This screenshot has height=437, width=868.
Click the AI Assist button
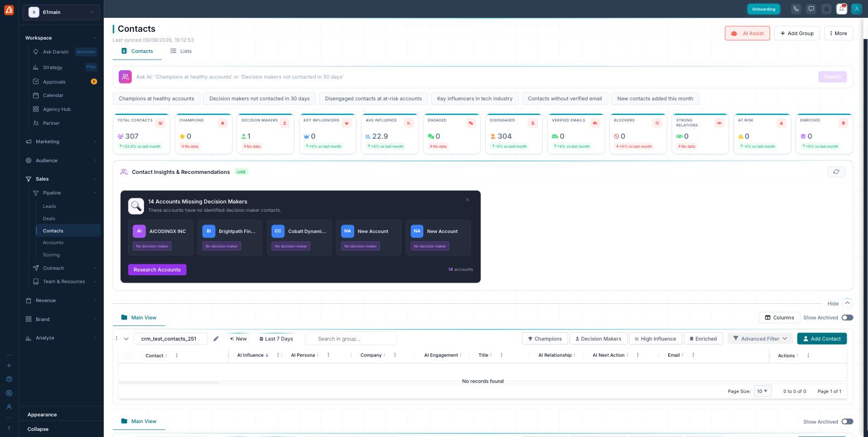(748, 33)
